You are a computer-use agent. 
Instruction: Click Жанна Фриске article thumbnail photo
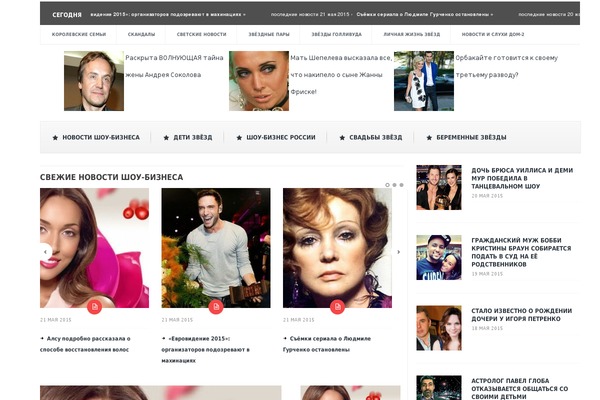click(259, 81)
